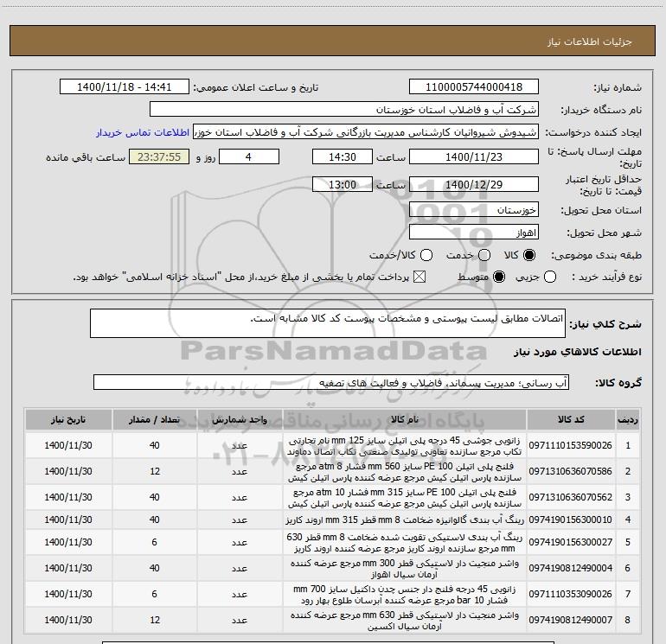The width and height of the screenshot is (666, 644).
Task: Click unit عدد in row 6
Action: 240,568
